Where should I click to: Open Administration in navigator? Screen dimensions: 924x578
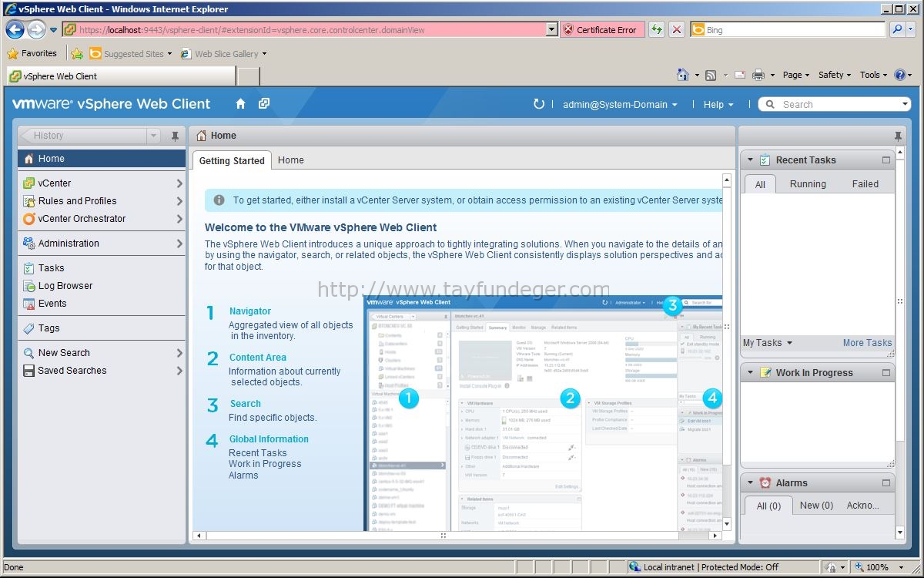(102, 244)
